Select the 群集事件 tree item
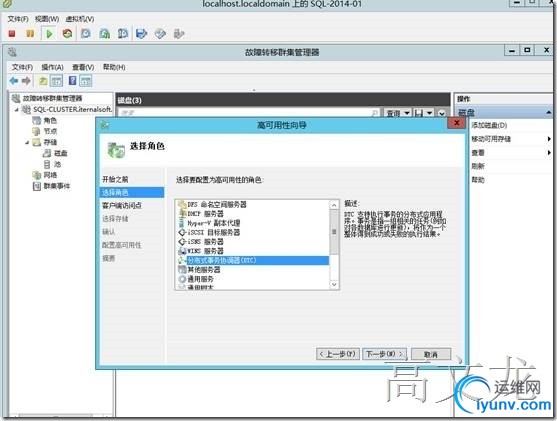Viewport: 557px width, 421px height. [56, 186]
